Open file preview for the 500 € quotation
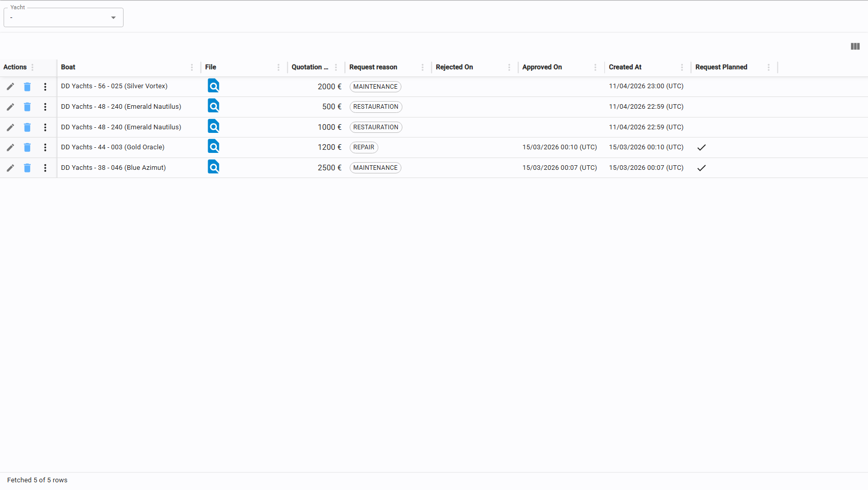 [213, 106]
